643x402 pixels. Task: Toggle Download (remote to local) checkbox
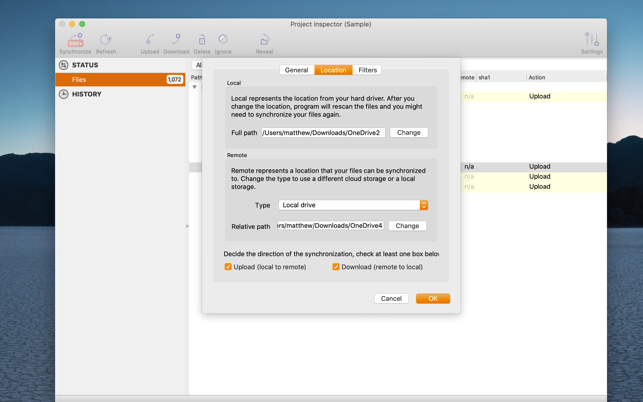click(336, 267)
